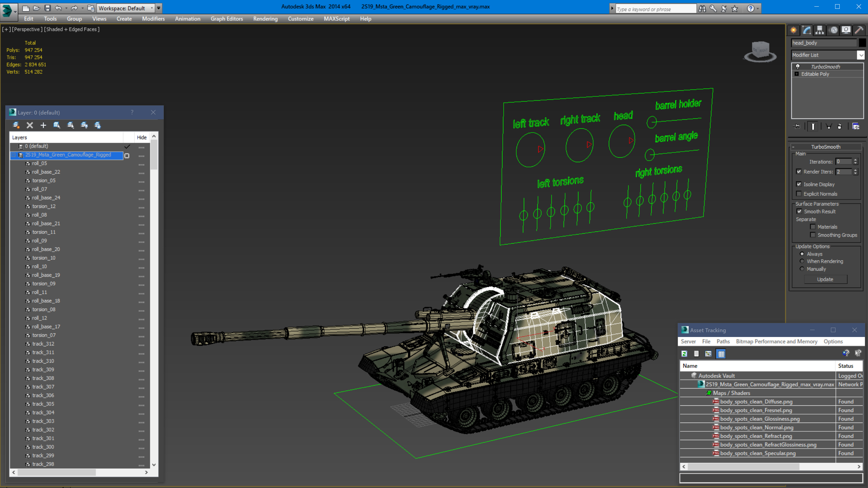The height and width of the screenshot is (488, 868).
Task: Click the viewport [+] menu label
Action: (6, 29)
